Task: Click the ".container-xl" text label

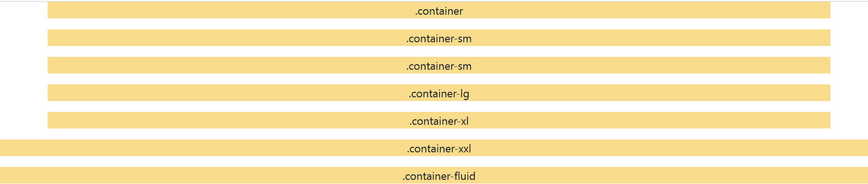Action: (439, 121)
